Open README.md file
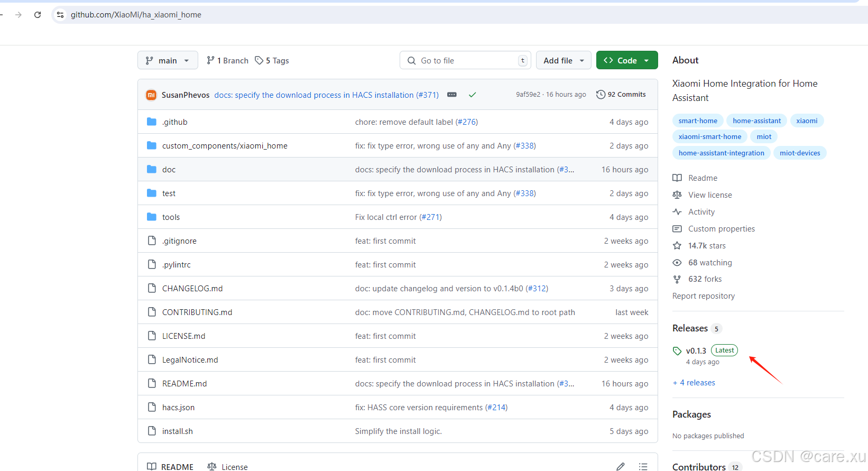 184,383
